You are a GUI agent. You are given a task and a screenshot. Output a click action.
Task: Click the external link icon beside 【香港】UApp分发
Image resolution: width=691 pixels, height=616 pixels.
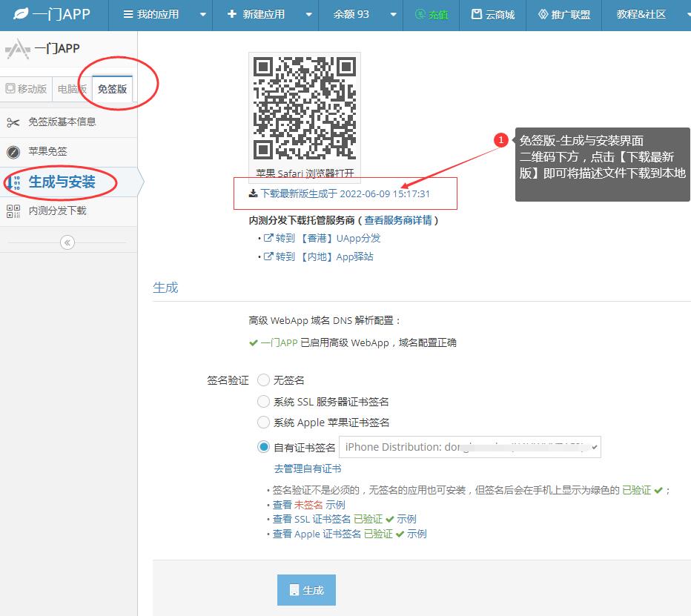[268, 238]
